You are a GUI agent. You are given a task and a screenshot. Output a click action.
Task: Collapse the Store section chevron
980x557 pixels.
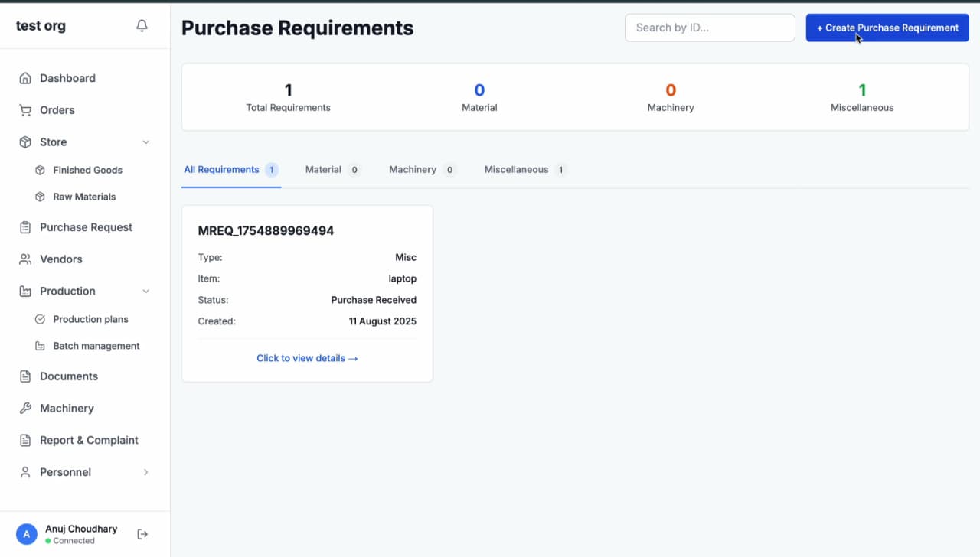pyautogui.click(x=146, y=142)
